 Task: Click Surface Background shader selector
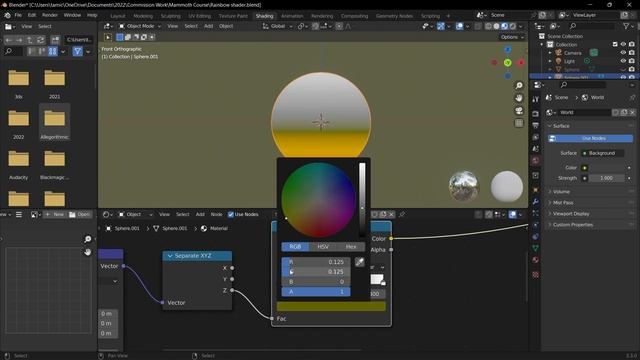pos(603,153)
